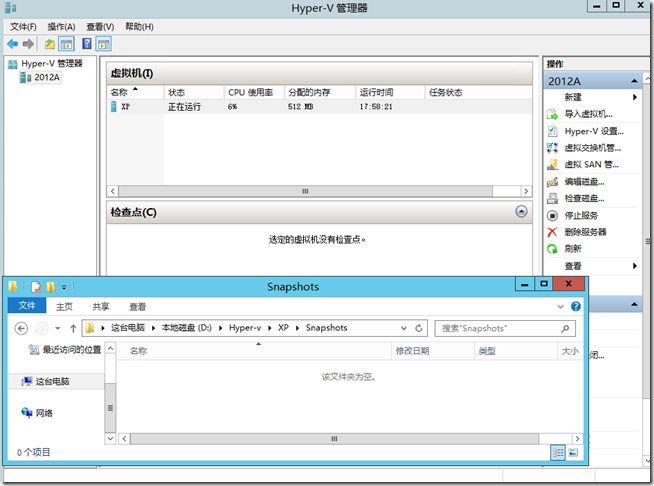Screen dimensions: 654x486
Task: Click the red X 删除服务器 icon
Action: point(552,232)
